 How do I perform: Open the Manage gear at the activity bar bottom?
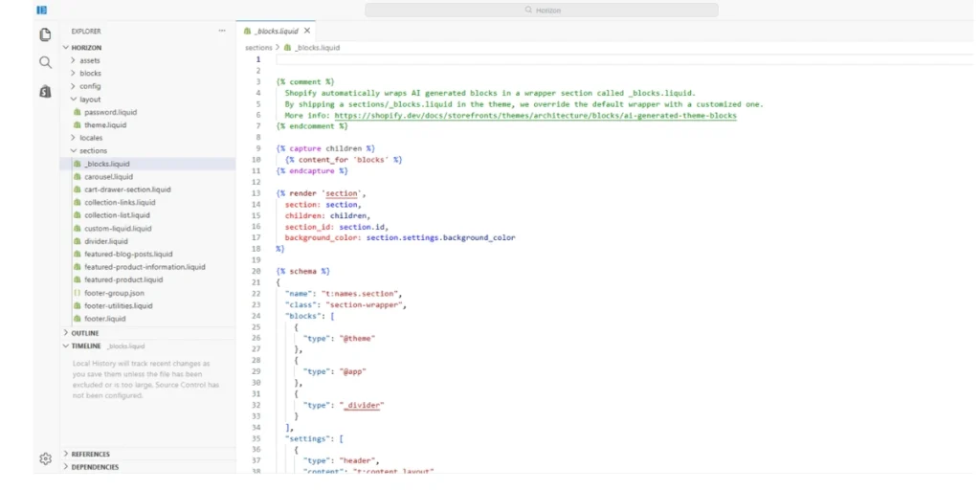coord(45,458)
